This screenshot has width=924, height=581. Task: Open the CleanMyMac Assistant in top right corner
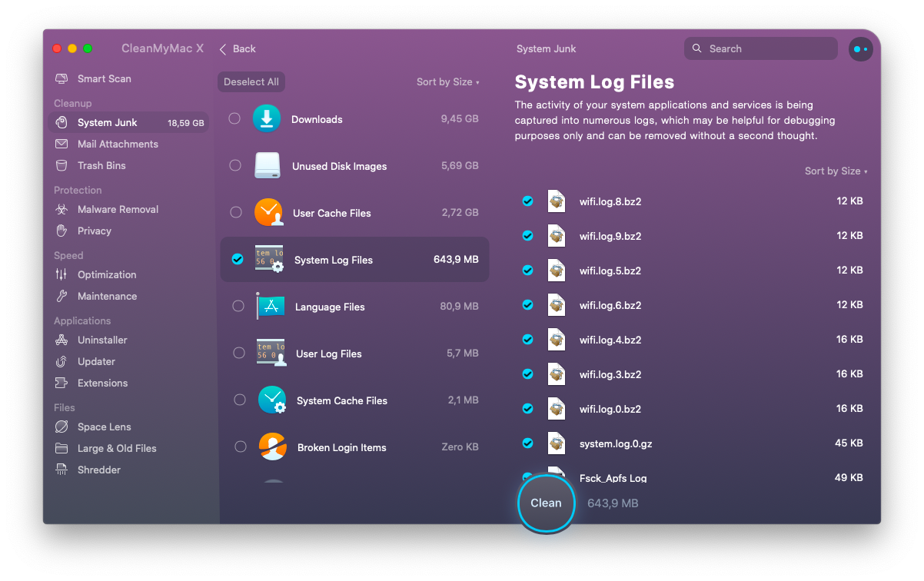(860, 48)
